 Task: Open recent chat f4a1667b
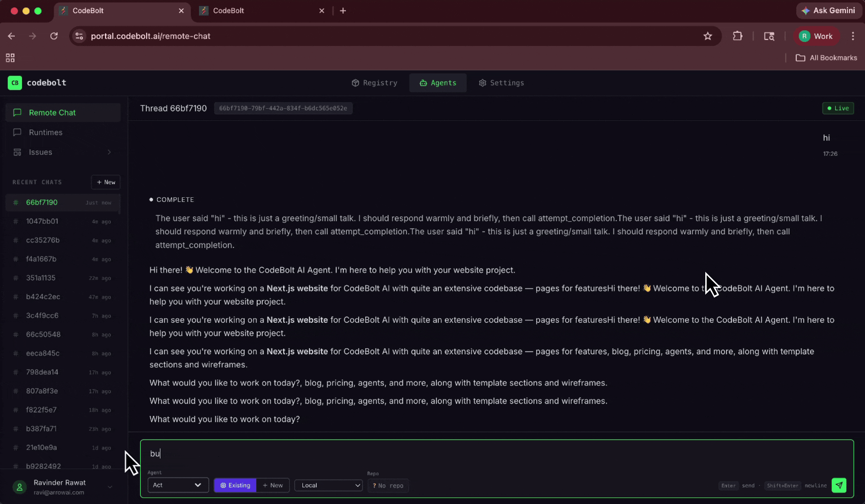[63, 259]
